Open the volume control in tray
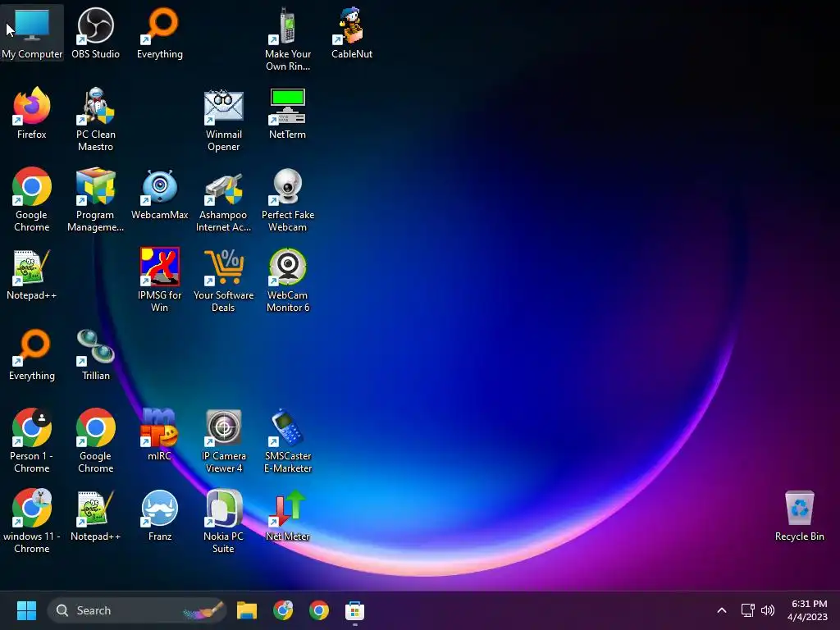 click(x=768, y=610)
